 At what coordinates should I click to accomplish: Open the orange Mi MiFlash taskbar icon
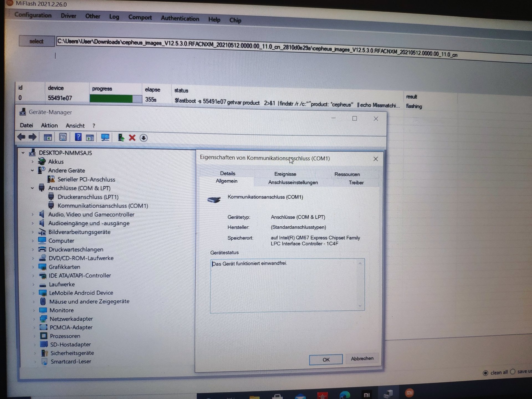(x=409, y=393)
